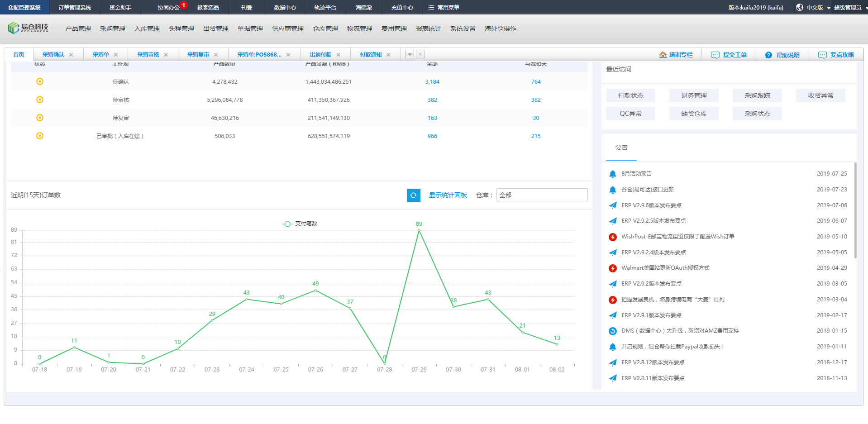
Task: Click the 显示统计面板 link
Action: 448,195
